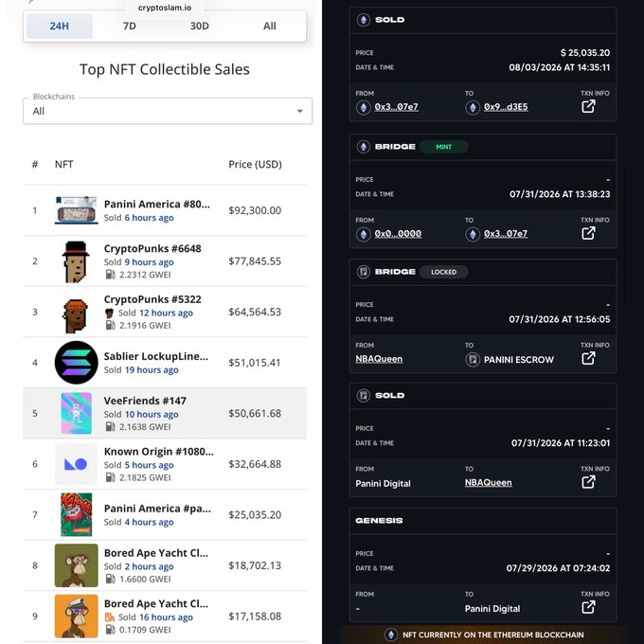Click gas pump icon next to 0.1709 GWEI
Image resolution: width=644 pixels, height=644 pixels.
(x=110, y=630)
